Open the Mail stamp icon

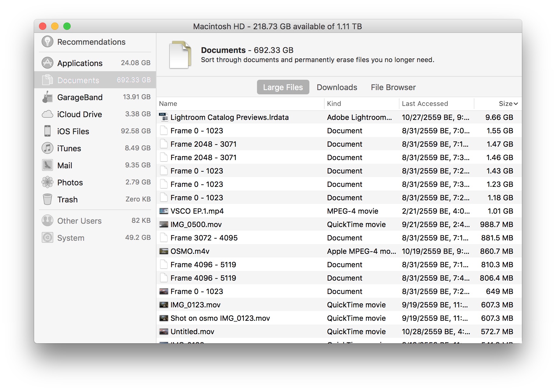point(47,165)
